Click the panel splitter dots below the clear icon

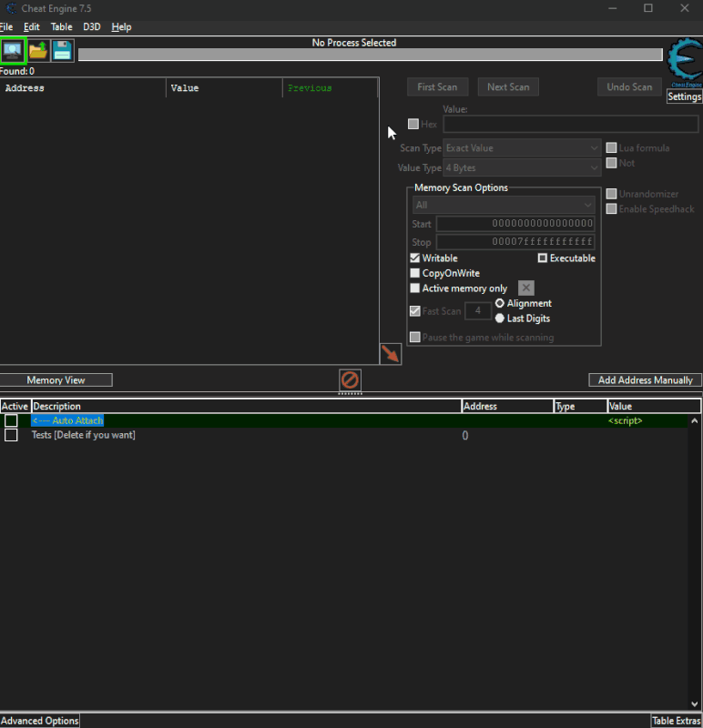[350, 394]
